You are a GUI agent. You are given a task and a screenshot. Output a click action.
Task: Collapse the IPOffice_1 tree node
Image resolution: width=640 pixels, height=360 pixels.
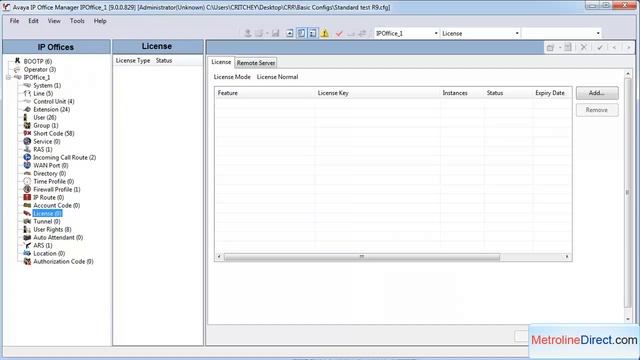(x=8, y=78)
